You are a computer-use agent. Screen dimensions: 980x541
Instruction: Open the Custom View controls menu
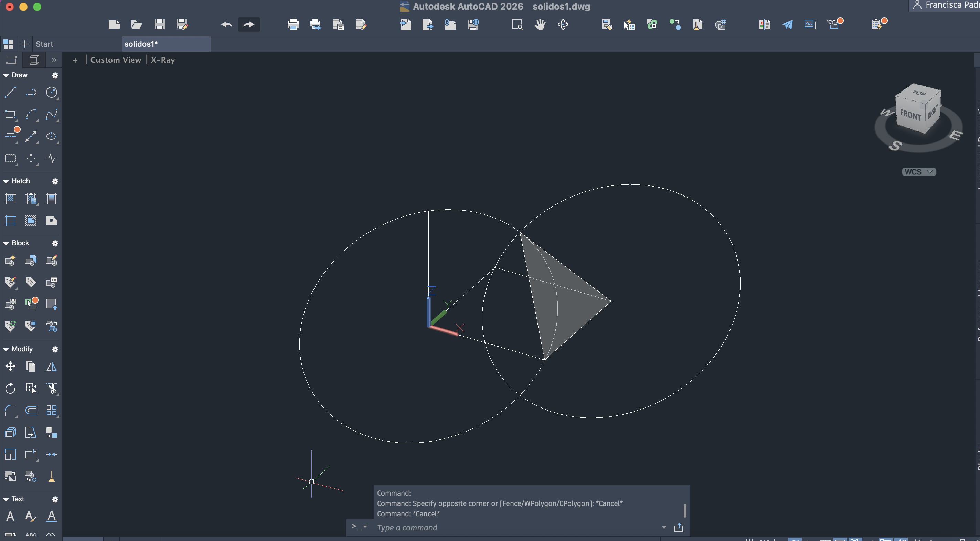pyautogui.click(x=116, y=60)
